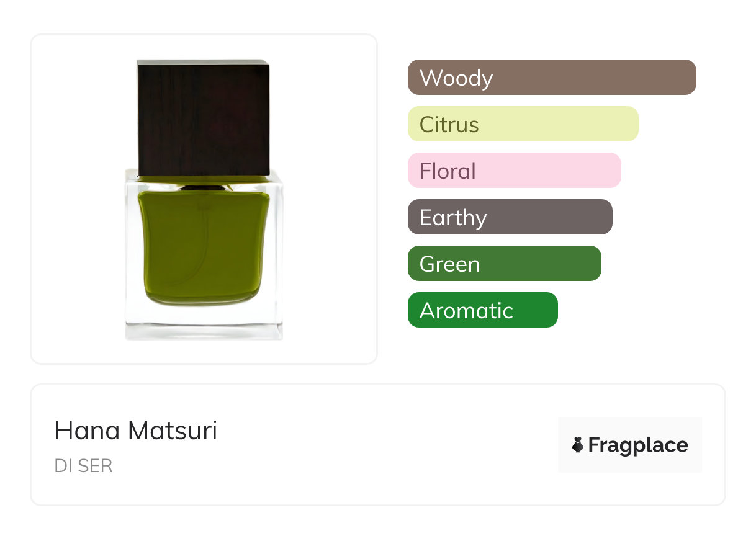The image size is (756, 536).
Task: Click the clear glass base of bottle
Action: pyautogui.click(x=204, y=324)
